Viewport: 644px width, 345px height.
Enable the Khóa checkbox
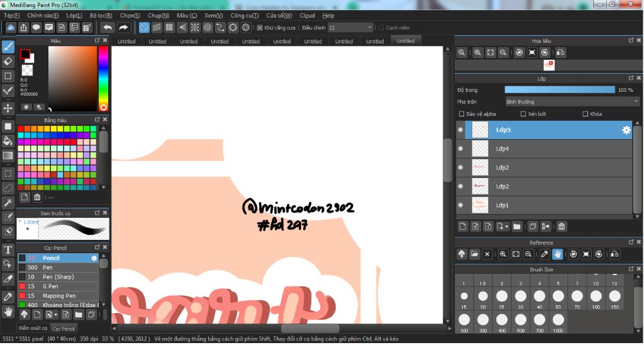[586, 114]
